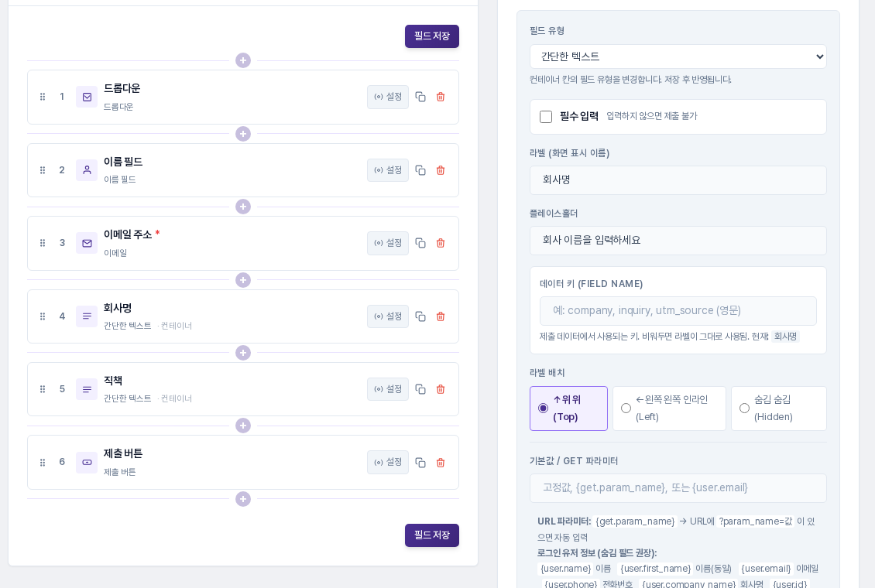Add field between 직책 and 제출 버튼
The image size is (875, 588).
[x=242, y=426]
